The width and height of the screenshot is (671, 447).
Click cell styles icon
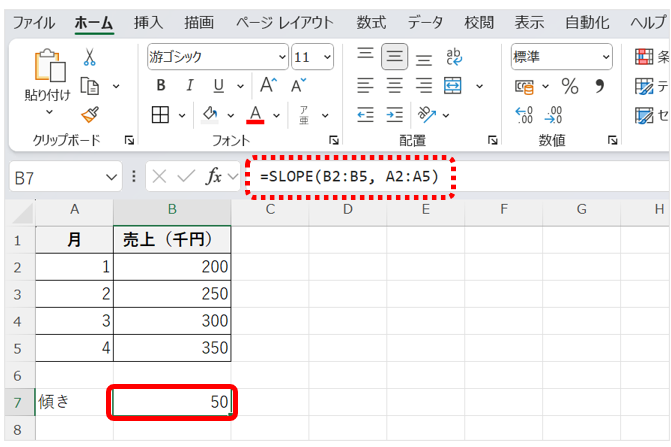pos(644,115)
